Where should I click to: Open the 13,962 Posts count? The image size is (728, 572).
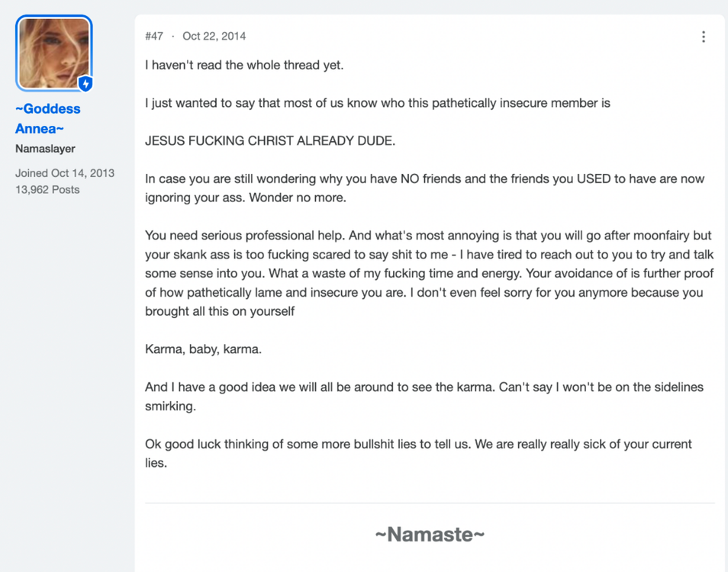pyautogui.click(x=47, y=190)
